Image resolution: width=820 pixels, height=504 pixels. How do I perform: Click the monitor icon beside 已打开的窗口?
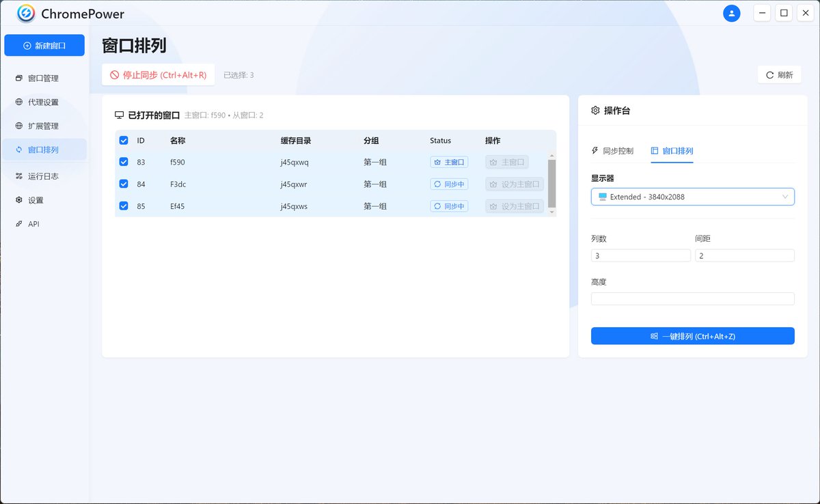[x=119, y=115]
